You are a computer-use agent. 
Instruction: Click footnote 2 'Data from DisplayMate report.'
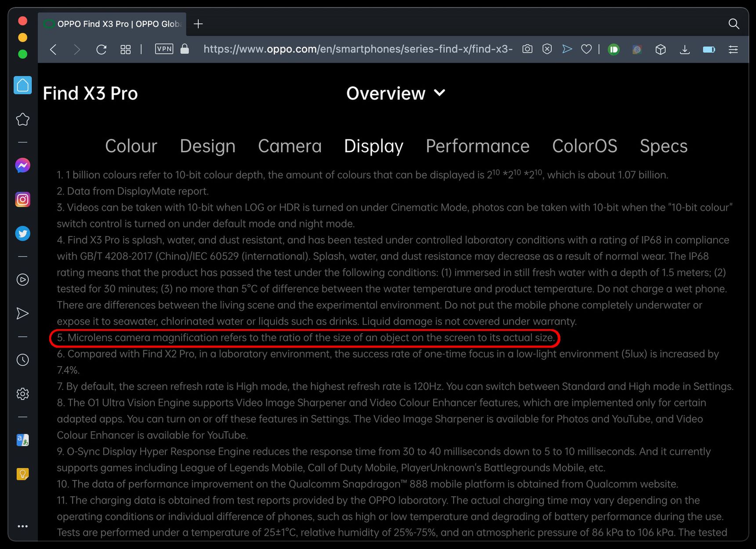point(133,191)
